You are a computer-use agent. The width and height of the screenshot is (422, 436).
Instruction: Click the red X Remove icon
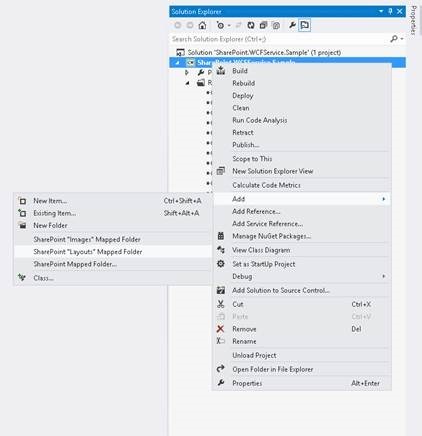click(x=220, y=329)
